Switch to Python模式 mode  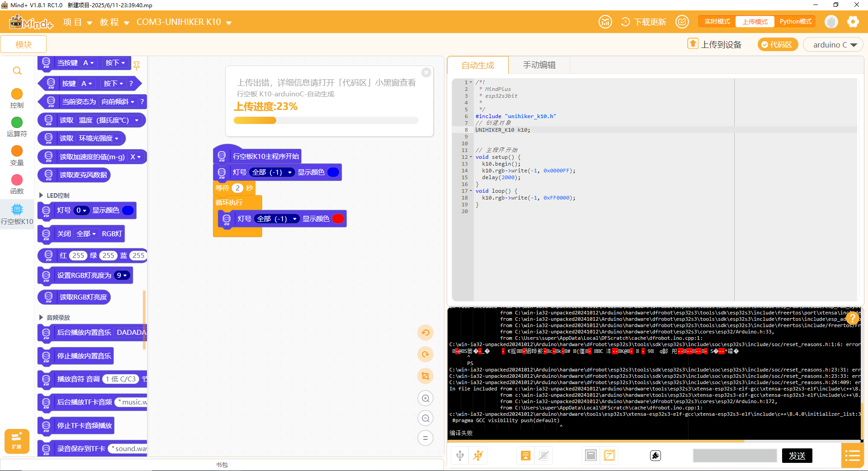pos(795,22)
